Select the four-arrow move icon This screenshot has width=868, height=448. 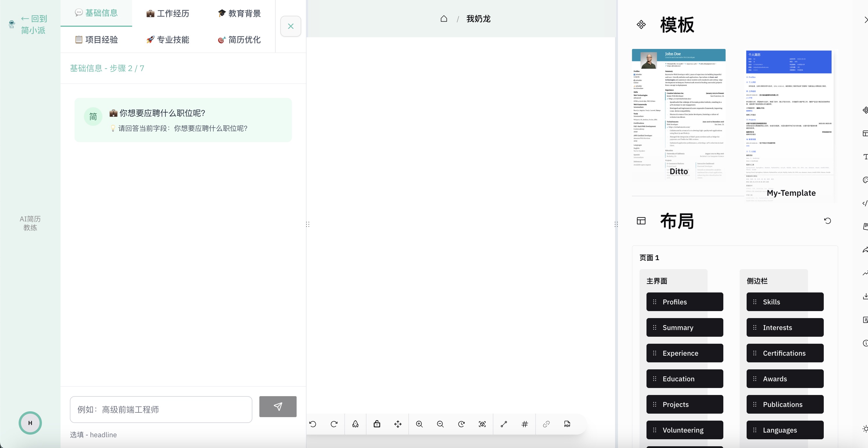pyautogui.click(x=398, y=424)
